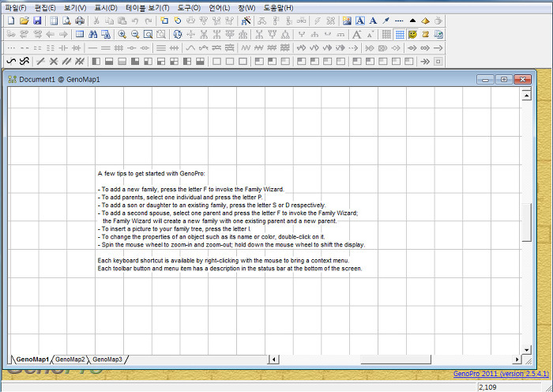The image size is (553, 392).
Task: Create a new document with the blank page icon
Action: (11, 21)
